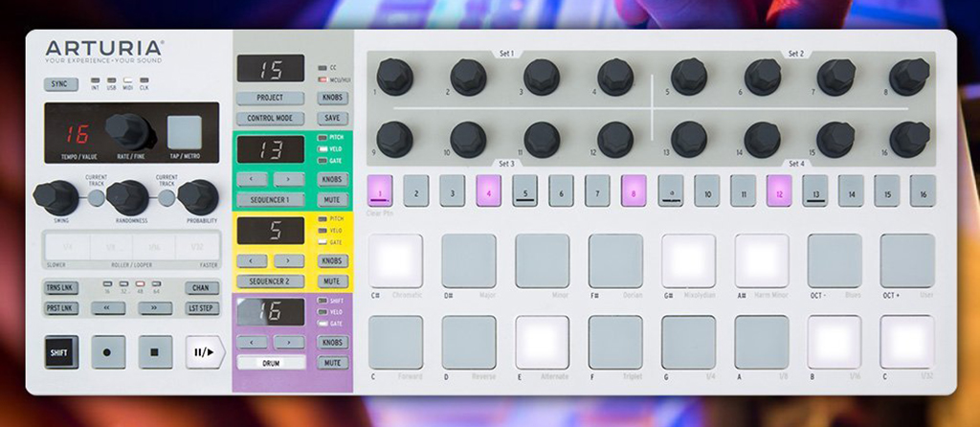Click the PROJECT button
The height and width of the screenshot is (427, 980).
[x=270, y=99]
